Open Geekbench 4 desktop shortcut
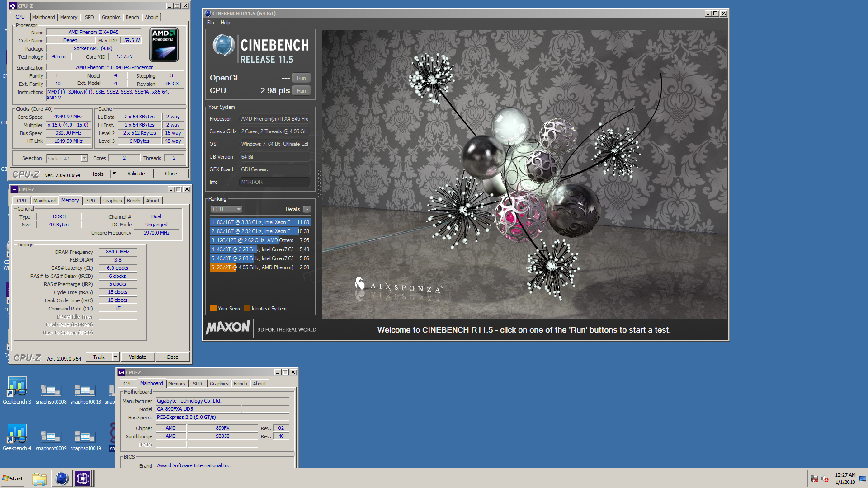The image size is (868, 488). pyautogui.click(x=17, y=437)
